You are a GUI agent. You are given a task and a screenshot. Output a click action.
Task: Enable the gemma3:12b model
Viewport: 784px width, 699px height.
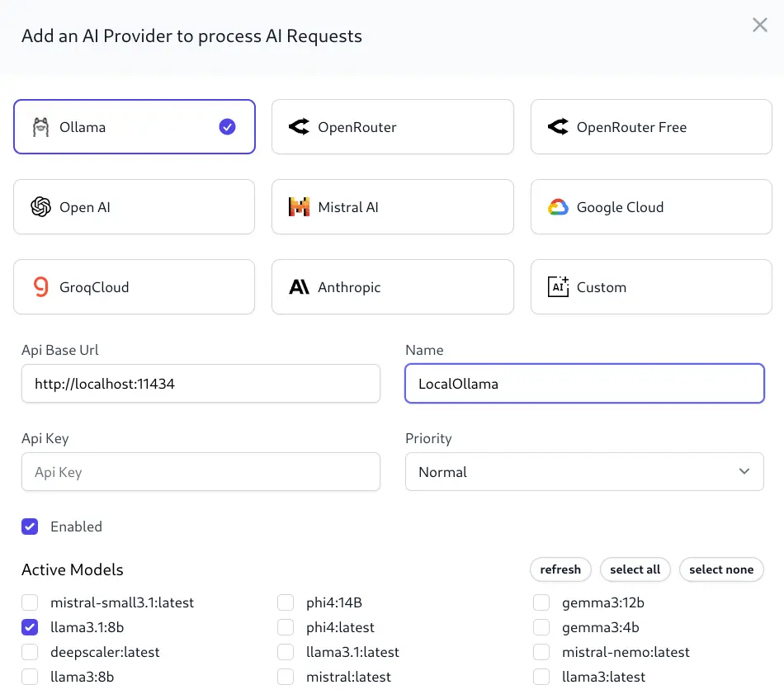coord(541,602)
